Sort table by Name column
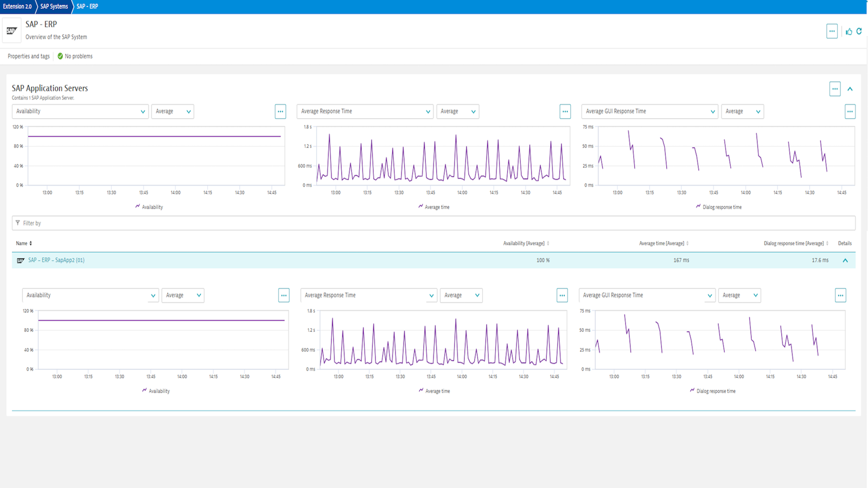The height and width of the screenshot is (488, 868). (x=24, y=243)
